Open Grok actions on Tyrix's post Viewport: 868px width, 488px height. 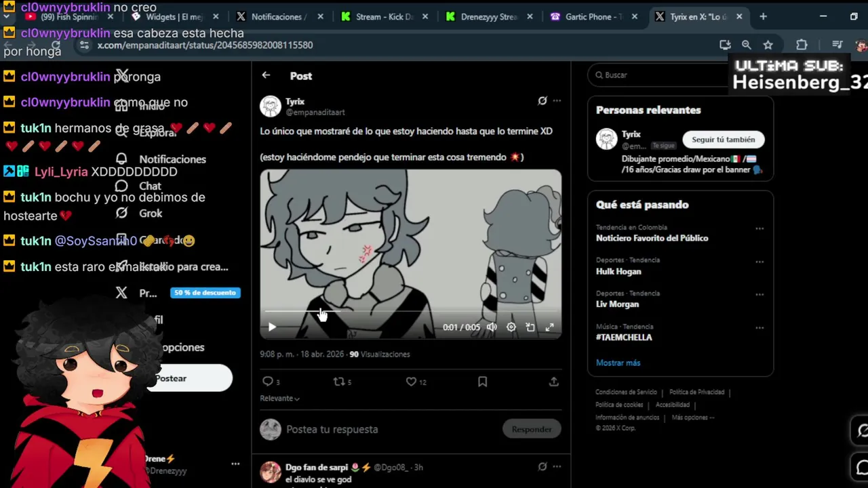pos(542,101)
